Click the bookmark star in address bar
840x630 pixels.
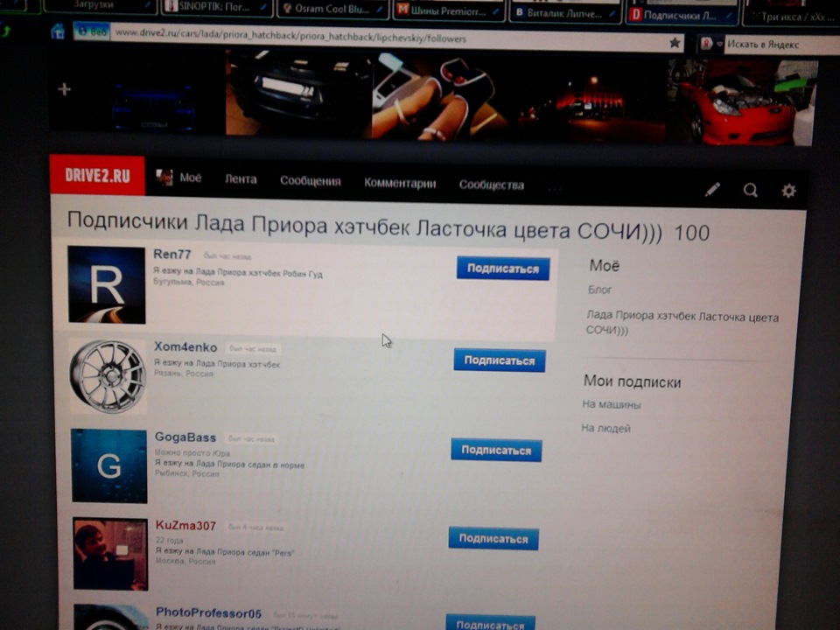pyautogui.click(x=675, y=43)
